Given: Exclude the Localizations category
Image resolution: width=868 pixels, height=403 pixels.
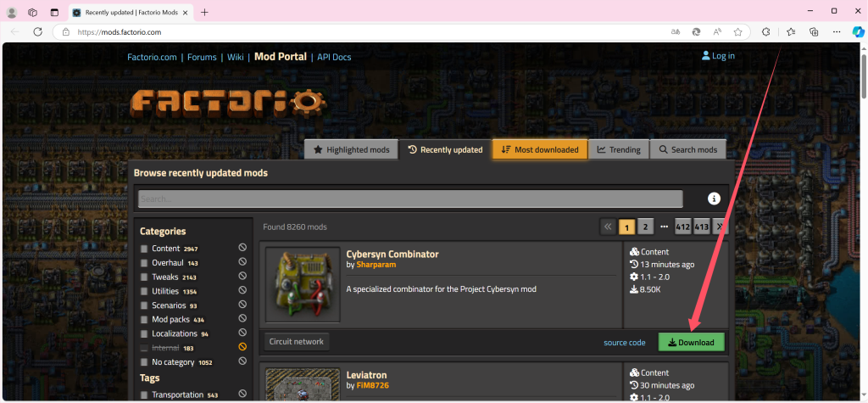Looking at the screenshot, I should tap(242, 333).
